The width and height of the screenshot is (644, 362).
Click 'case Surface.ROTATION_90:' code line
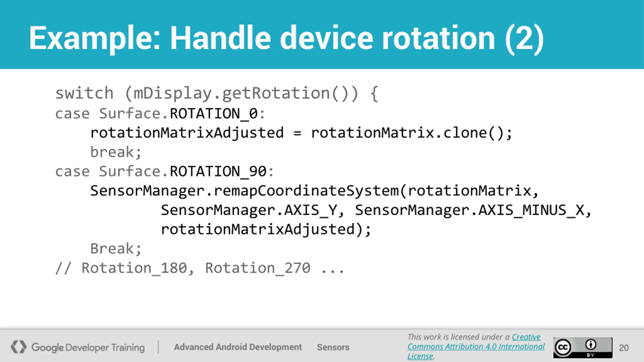(164, 171)
